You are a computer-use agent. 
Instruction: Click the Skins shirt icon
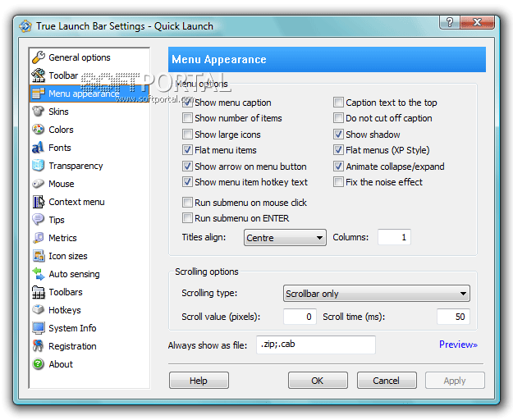39,111
